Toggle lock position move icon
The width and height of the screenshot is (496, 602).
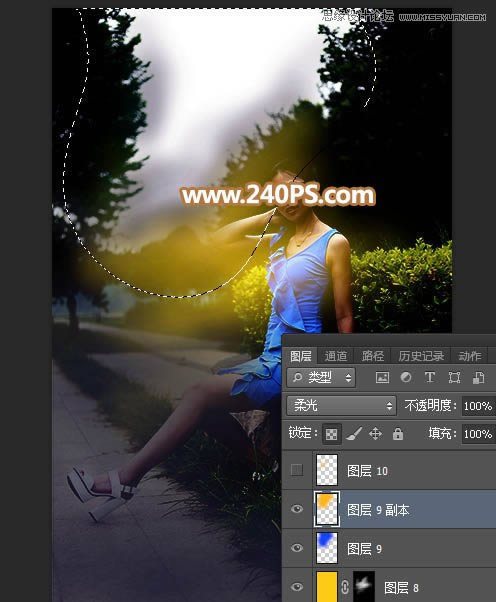pyautogui.click(x=375, y=434)
